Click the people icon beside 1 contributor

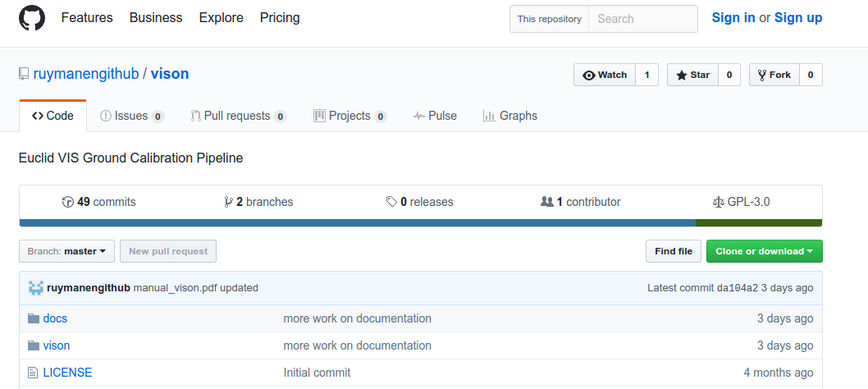[547, 202]
